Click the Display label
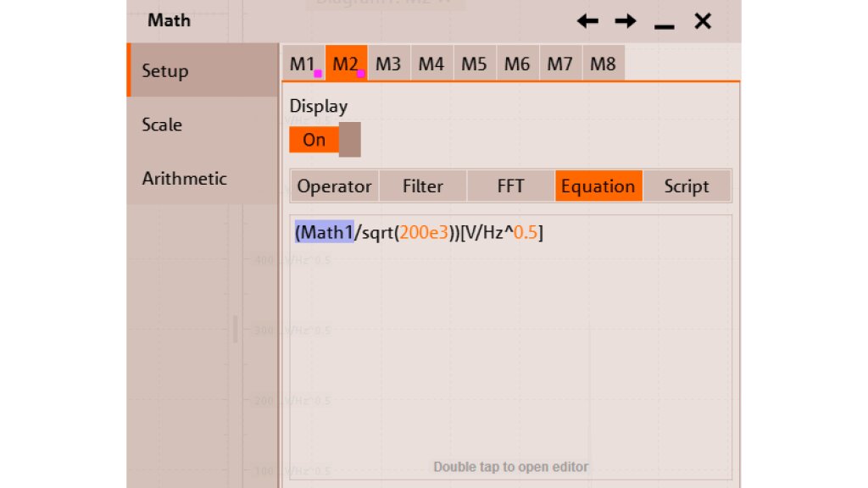The width and height of the screenshot is (868, 488). pos(319,106)
